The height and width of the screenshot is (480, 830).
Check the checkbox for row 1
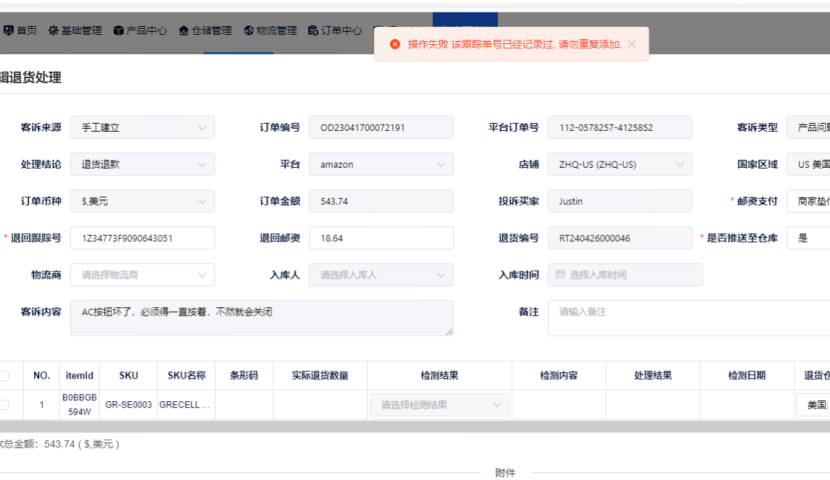click(x=4, y=405)
